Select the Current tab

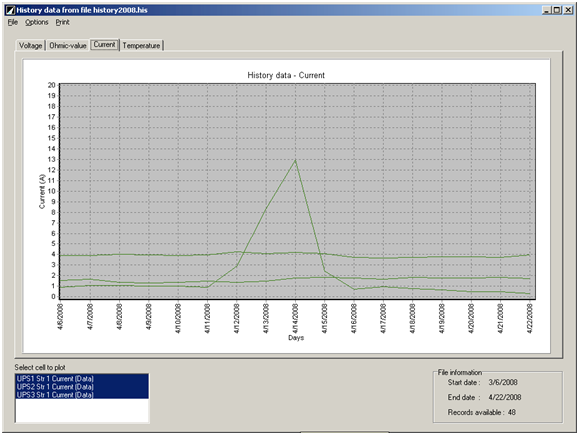pos(104,45)
